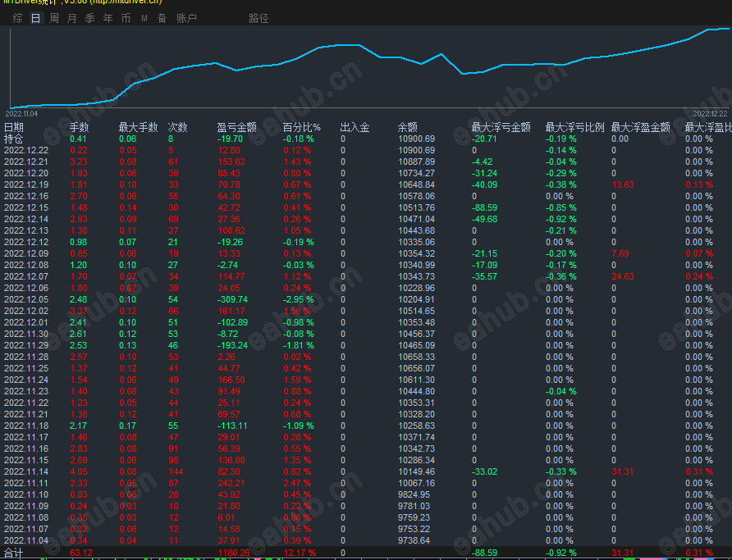Select the 币 (currency) tab
Screen dimensions: 732x560
click(x=126, y=18)
